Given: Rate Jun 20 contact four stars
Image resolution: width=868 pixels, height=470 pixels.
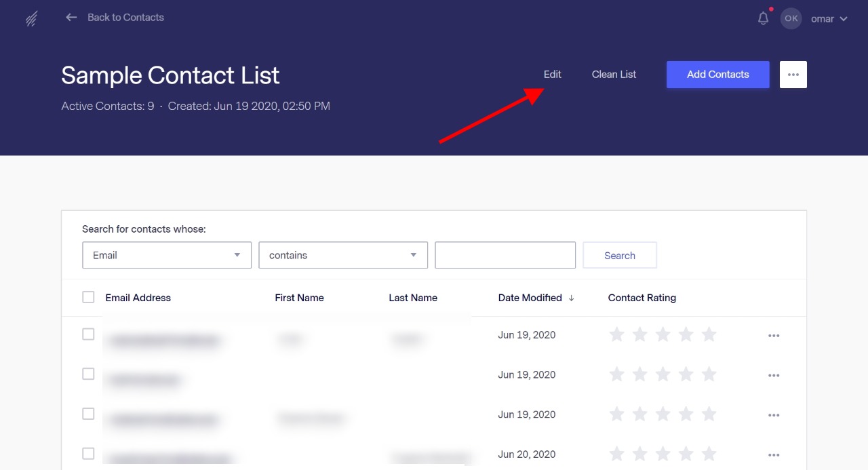Looking at the screenshot, I should 686,454.
